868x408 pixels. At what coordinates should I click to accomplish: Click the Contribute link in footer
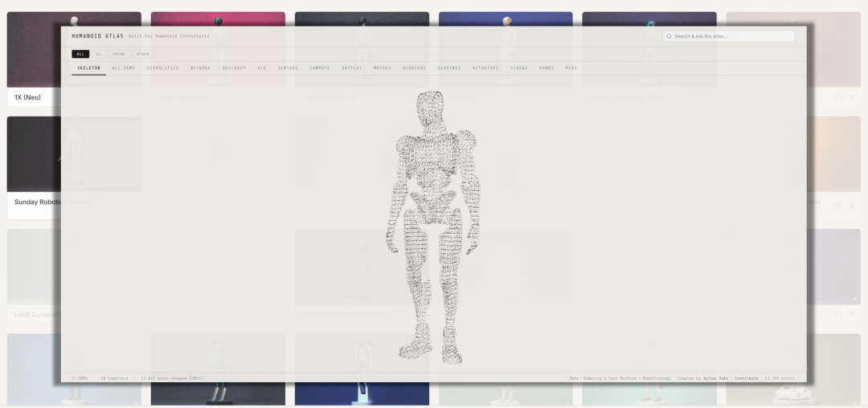pos(746,377)
